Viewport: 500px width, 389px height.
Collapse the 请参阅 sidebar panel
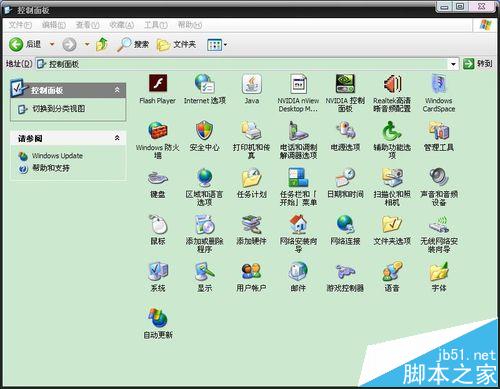point(117,138)
